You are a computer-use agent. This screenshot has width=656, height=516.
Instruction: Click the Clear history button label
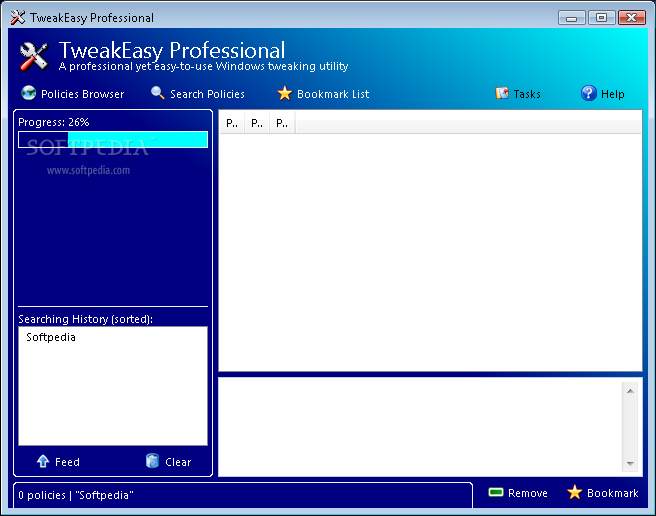(178, 462)
